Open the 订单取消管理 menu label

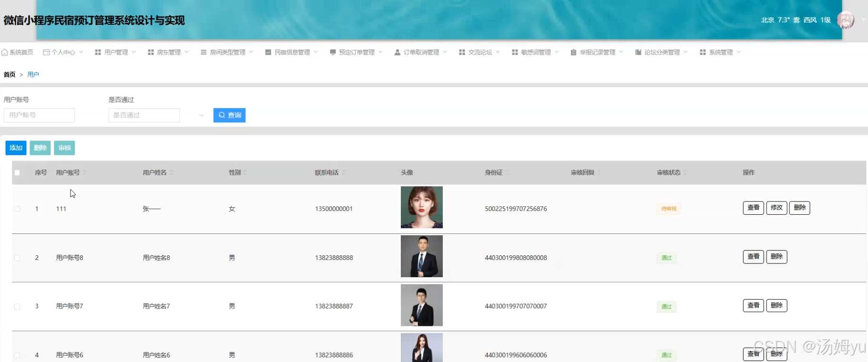pyautogui.click(x=421, y=52)
